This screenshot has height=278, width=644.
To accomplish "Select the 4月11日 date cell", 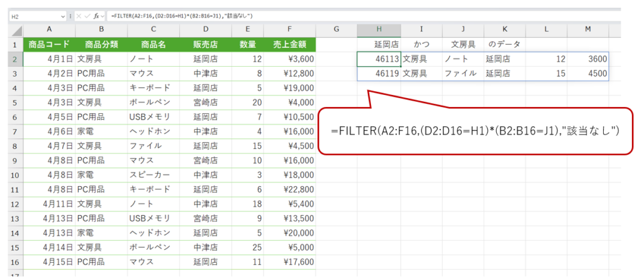I will tap(49, 204).
